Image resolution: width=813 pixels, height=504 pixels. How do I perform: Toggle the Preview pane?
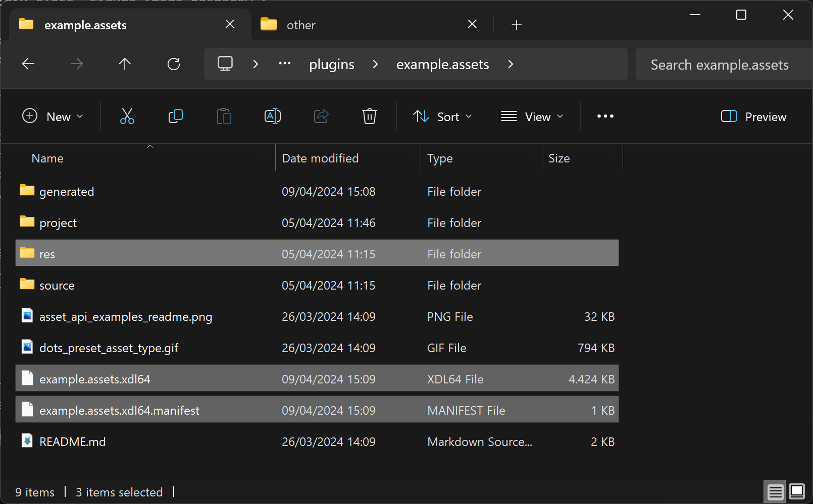[x=753, y=117]
